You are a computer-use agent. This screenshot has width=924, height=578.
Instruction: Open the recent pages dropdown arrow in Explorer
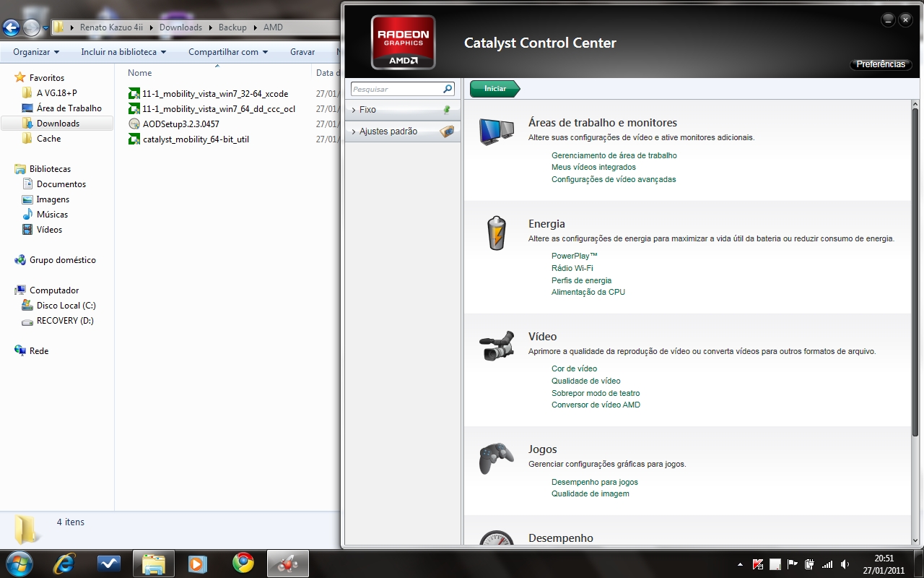[45, 28]
